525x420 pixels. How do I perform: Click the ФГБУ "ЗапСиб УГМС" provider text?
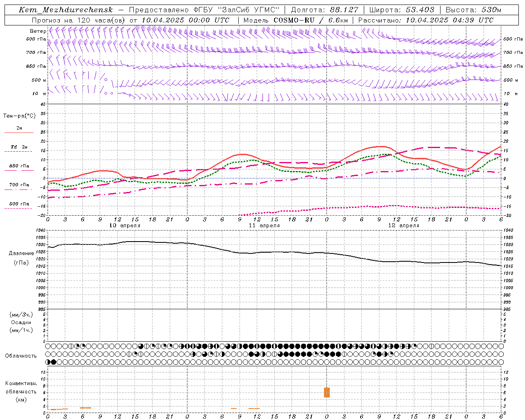(237, 10)
